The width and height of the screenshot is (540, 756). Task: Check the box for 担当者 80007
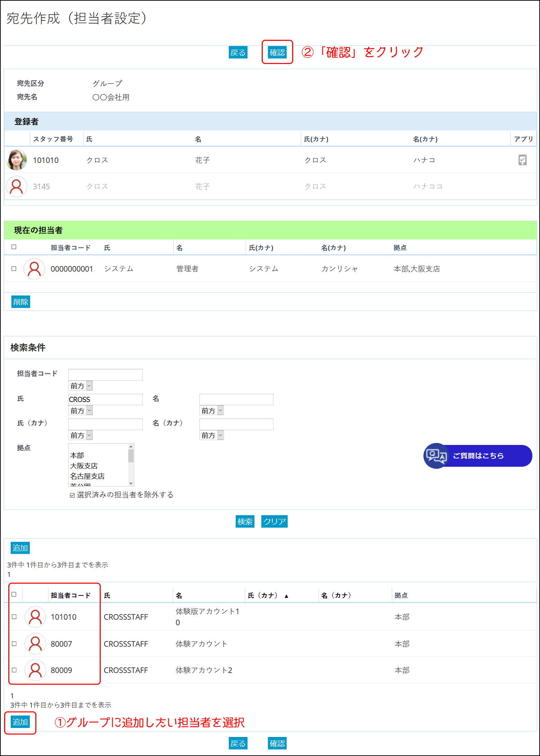click(14, 644)
